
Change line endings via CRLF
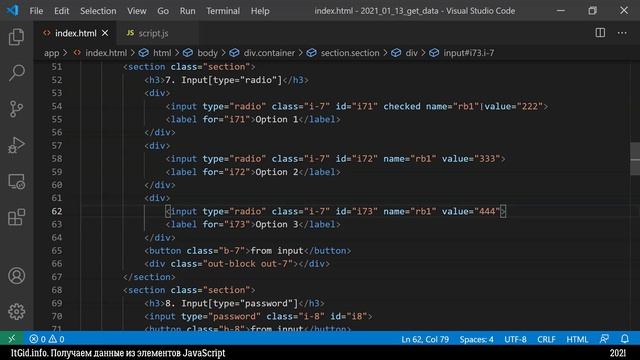546,339
